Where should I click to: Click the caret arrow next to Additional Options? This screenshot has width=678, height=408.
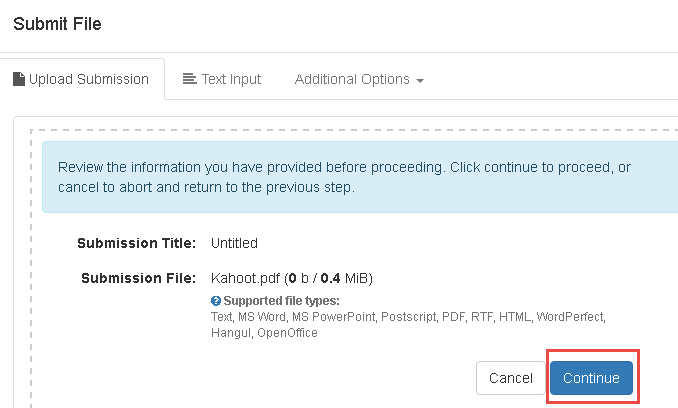420,80
